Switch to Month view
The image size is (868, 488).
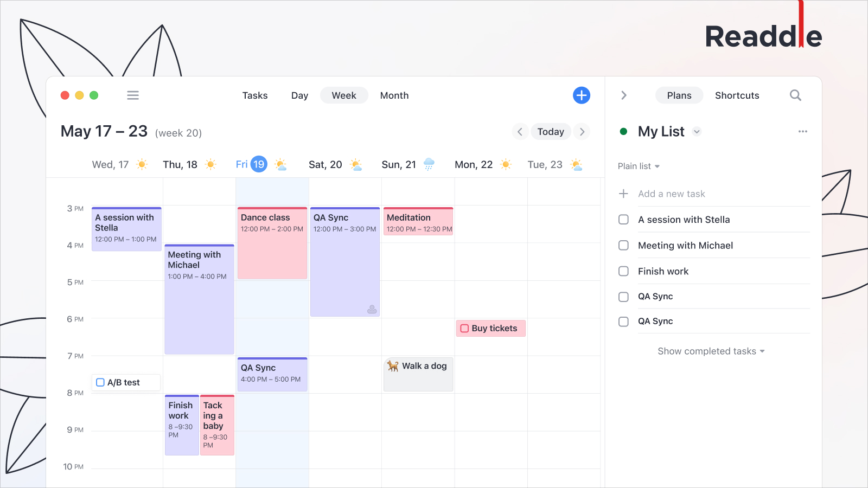tap(394, 95)
